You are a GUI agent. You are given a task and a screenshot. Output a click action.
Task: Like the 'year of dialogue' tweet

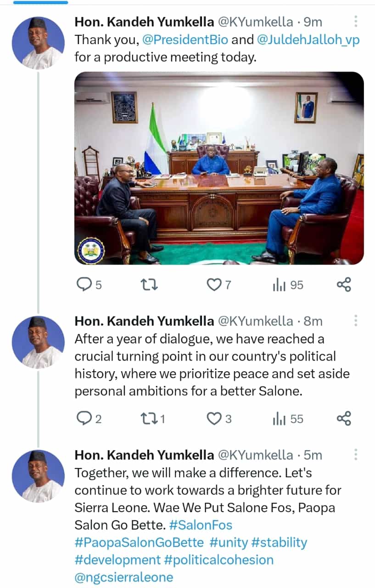[x=213, y=418]
